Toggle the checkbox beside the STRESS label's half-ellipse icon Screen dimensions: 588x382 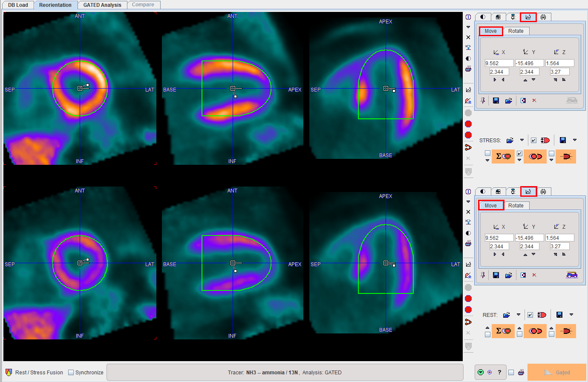[533, 140]
